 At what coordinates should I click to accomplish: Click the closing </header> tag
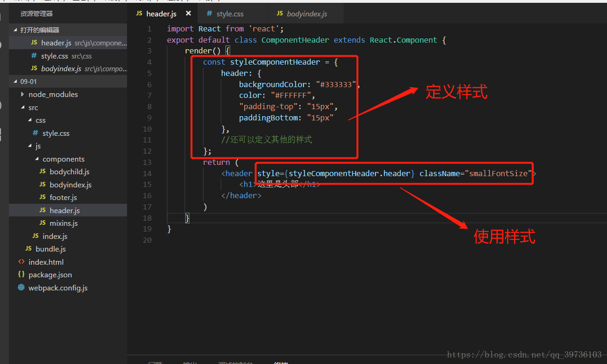coord(241,196)
